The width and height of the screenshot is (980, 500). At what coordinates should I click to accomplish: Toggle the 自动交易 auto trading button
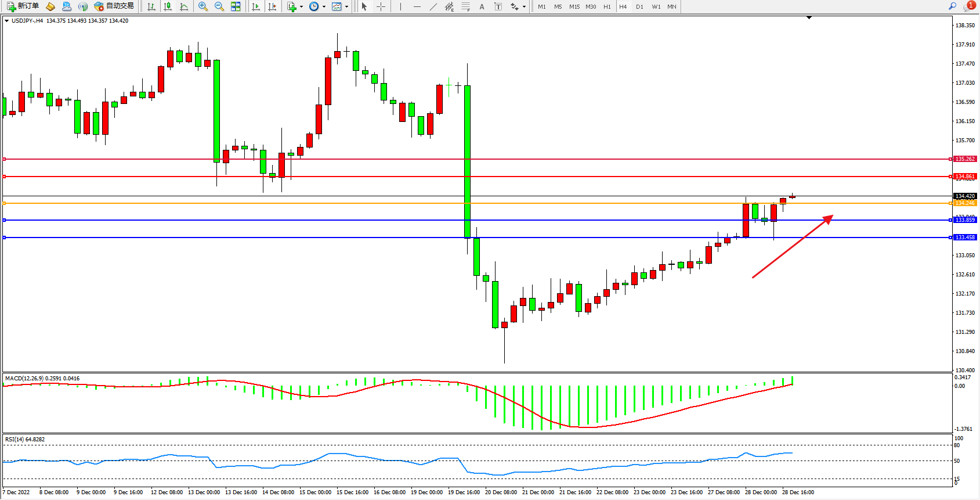pyautogui.click(x=114, y=6)
